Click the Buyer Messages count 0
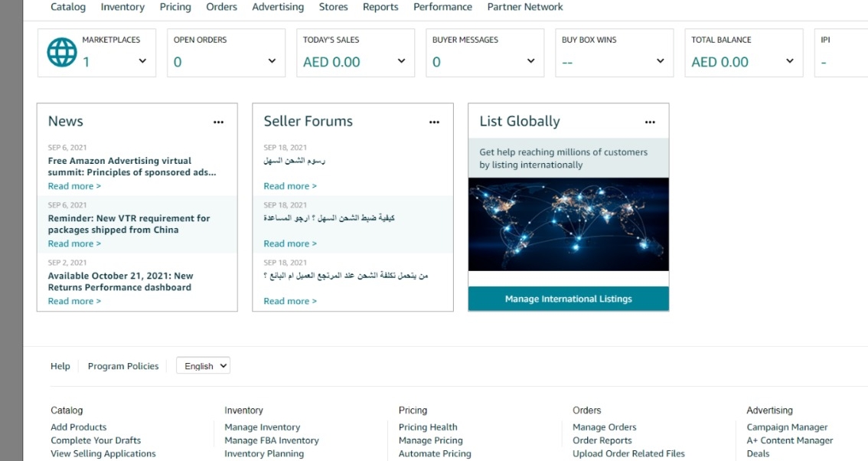This screenshot has height=461, width=868. tap(436, 62)
